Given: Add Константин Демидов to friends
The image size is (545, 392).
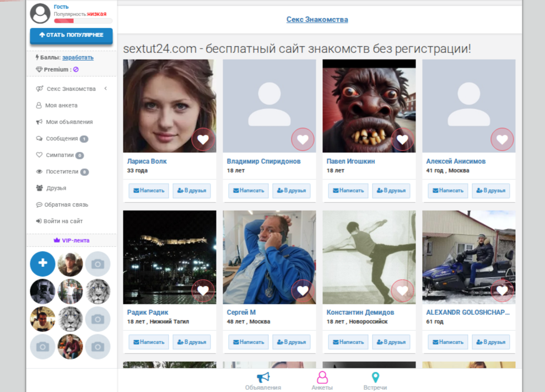Looking at the screenshot, I should pyautogui.click(x=391, y=342).
